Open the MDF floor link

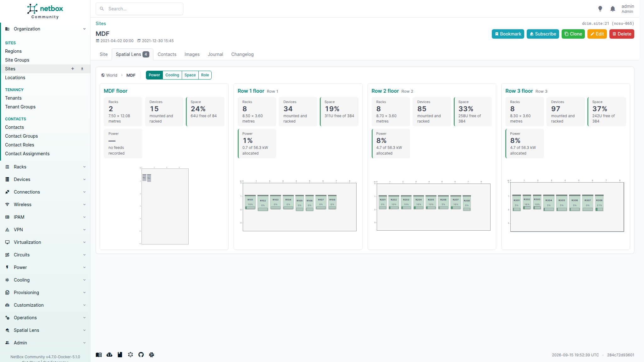click(x=115, y=91)
